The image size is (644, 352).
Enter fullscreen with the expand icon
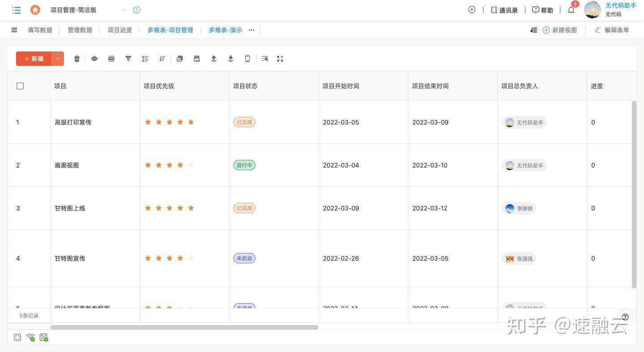pos(280,59)
